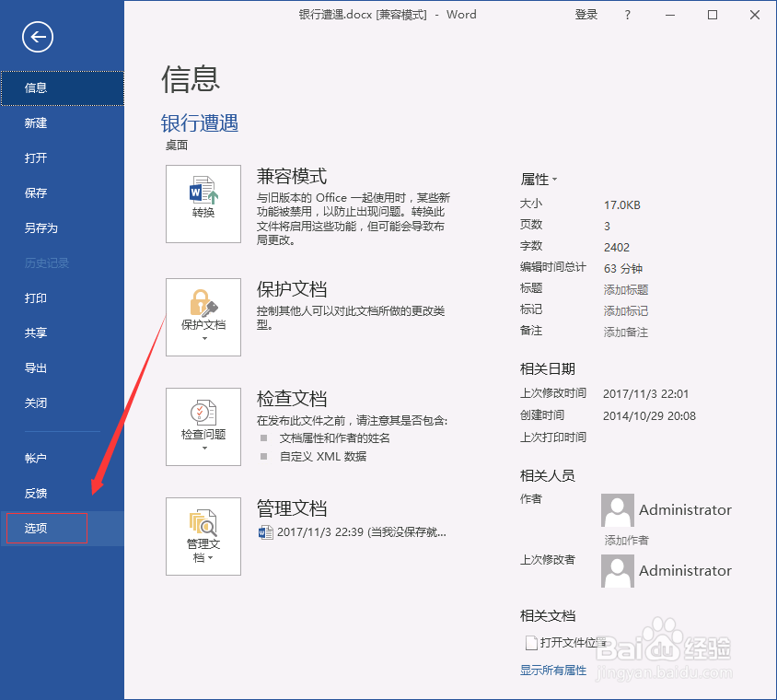The height and width of the screenshot is (700, 777).
Task: Click 添加作者 to add an author
Action: [x=626, y=541]
